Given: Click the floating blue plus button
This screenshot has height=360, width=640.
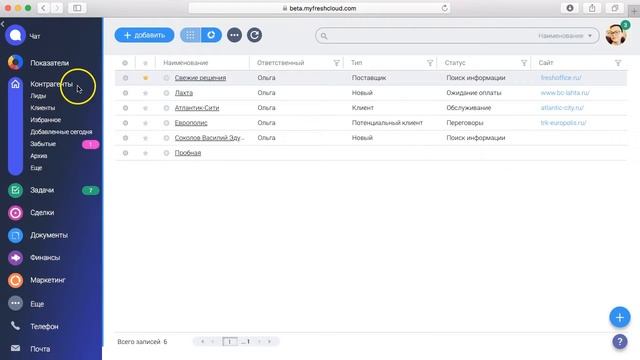Looking at the screenshot, I should (620, 317).
